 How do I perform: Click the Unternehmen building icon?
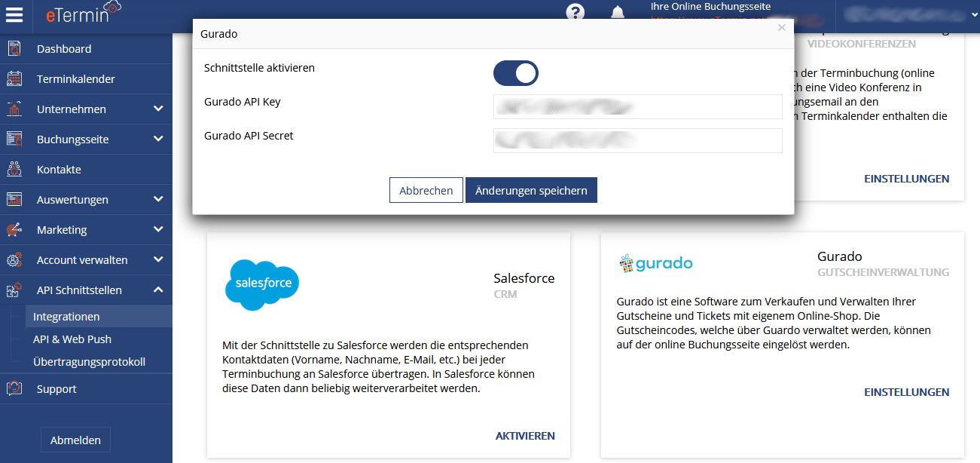coord(14,109)
